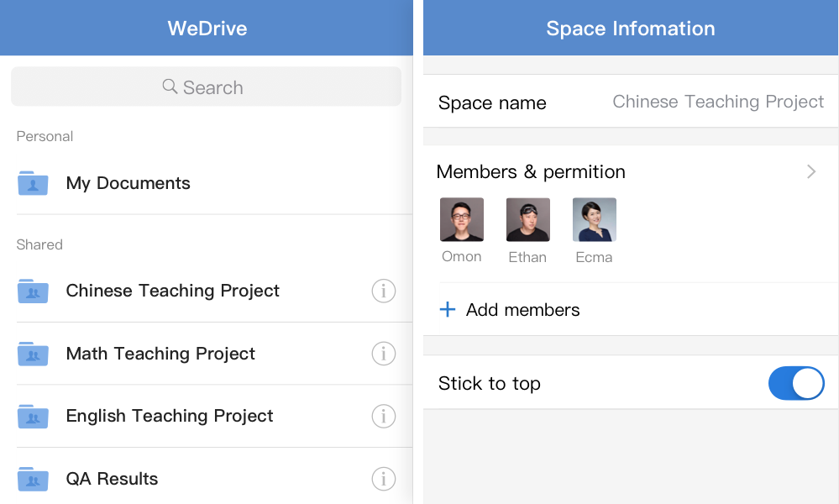The image size is (839, 504).
Task: Open the QA Results space
Action: pyautogui.click(x=113, y=479)
